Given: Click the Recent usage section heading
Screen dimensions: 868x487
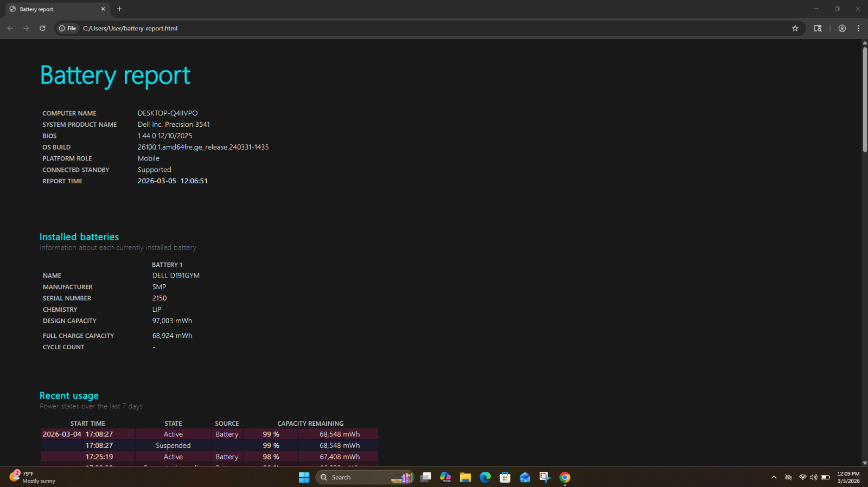Looking at the screenshot, I should (x=69, y=396).
